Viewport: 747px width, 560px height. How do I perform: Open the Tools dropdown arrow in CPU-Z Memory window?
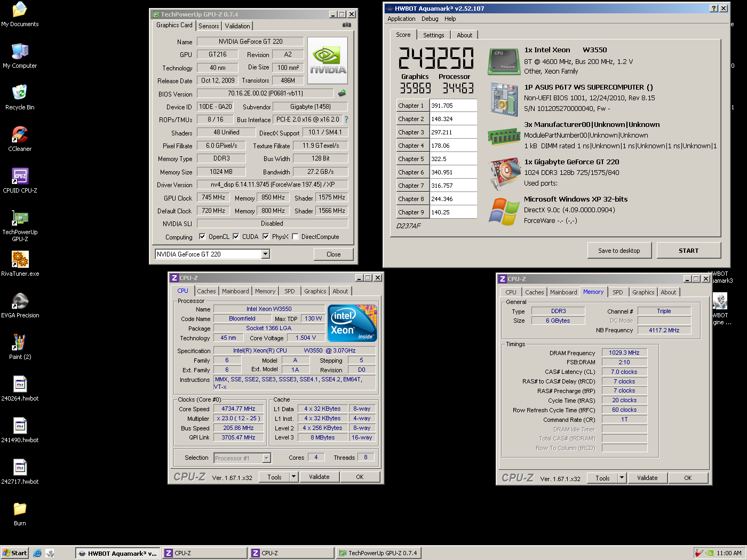622,478
